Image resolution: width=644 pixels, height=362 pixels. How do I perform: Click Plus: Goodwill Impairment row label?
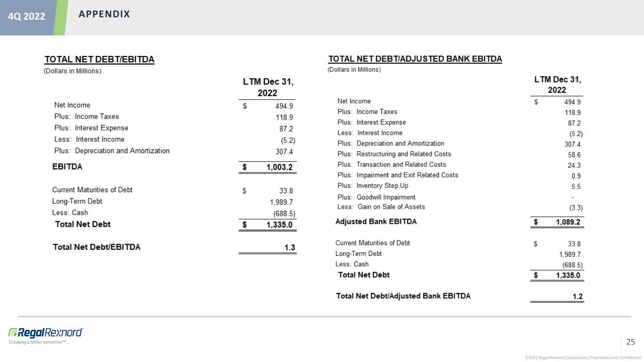coord(376,197)
